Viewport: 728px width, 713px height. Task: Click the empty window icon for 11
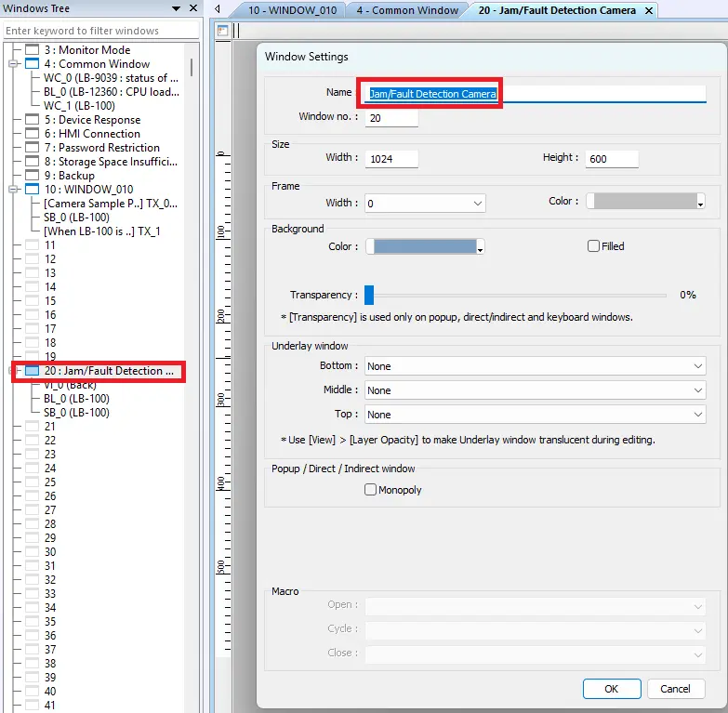point(32,244)
